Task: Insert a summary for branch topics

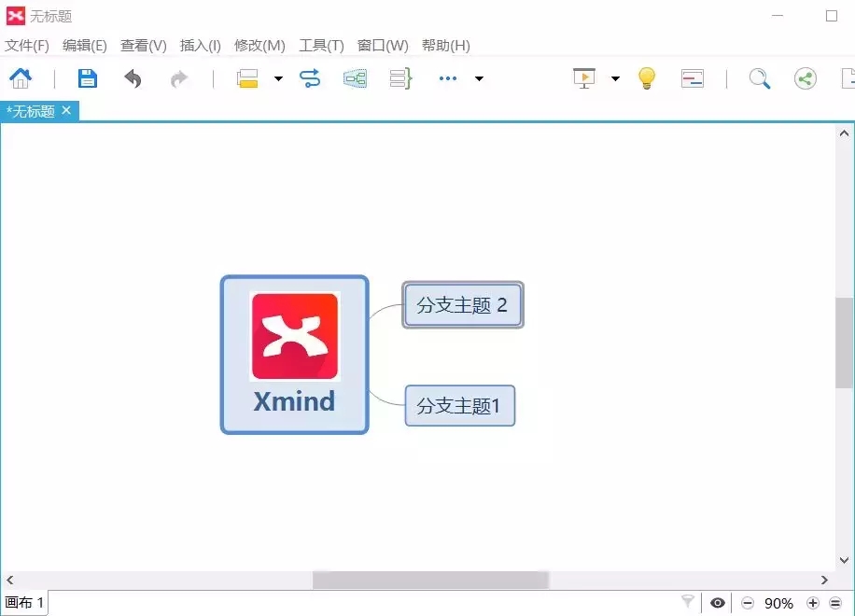Action: click(x=398, y=78)
